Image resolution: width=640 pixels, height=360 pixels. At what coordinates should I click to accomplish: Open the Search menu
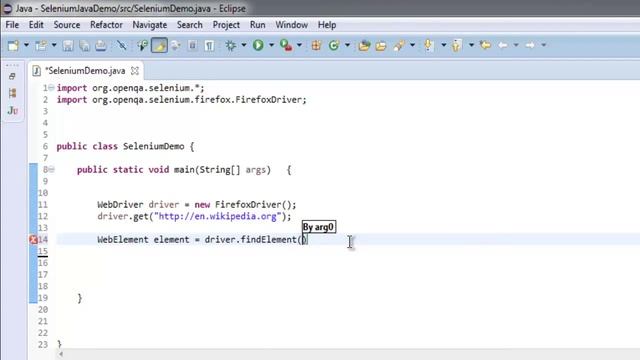190,25
